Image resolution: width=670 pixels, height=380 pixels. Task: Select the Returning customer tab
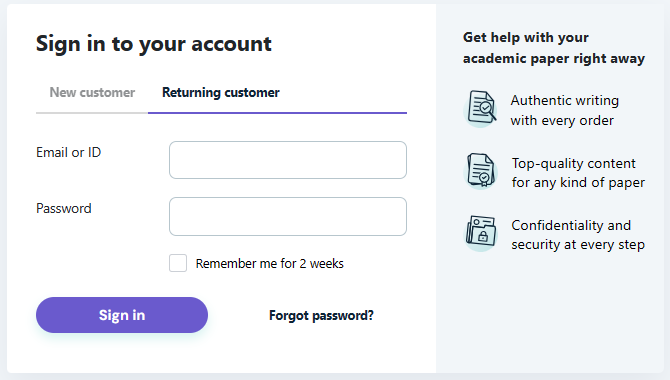tap(220, 92)
